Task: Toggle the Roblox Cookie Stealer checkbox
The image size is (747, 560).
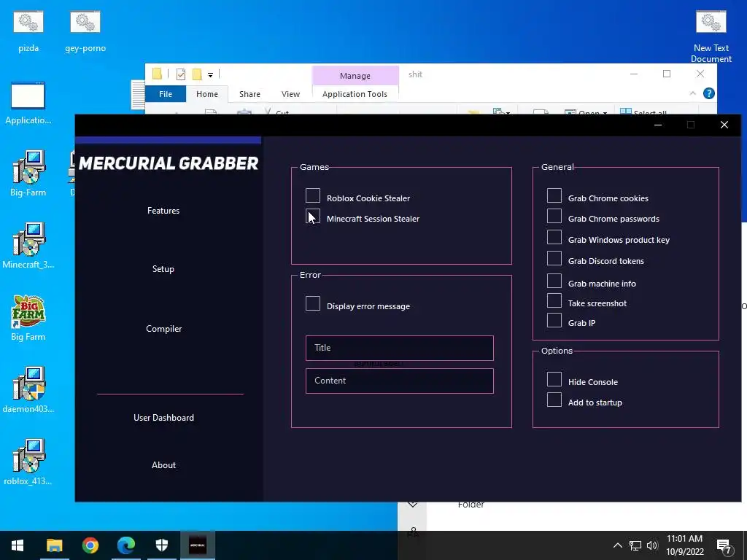Action: pyautogui.click(x=312, y=195)
